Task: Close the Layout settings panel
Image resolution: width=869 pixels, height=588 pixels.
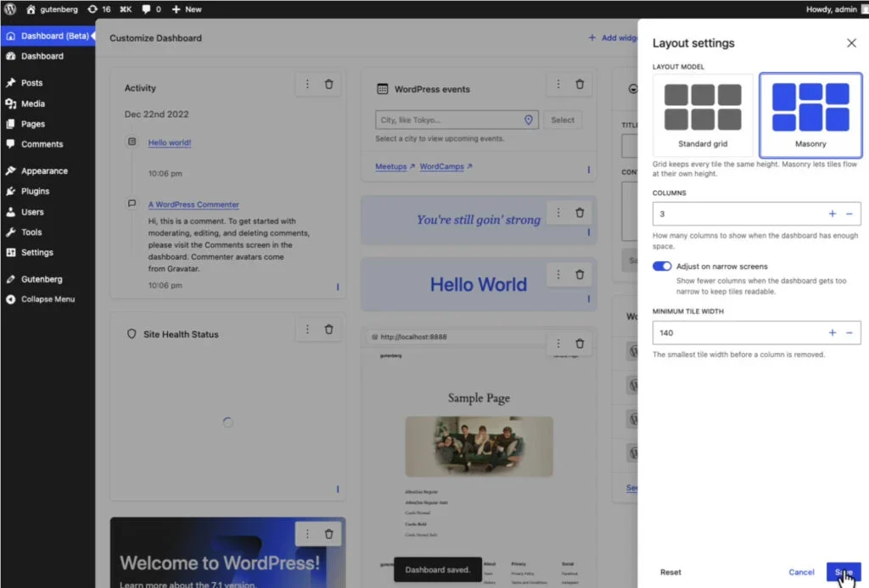Action: [x=851, y=43]
